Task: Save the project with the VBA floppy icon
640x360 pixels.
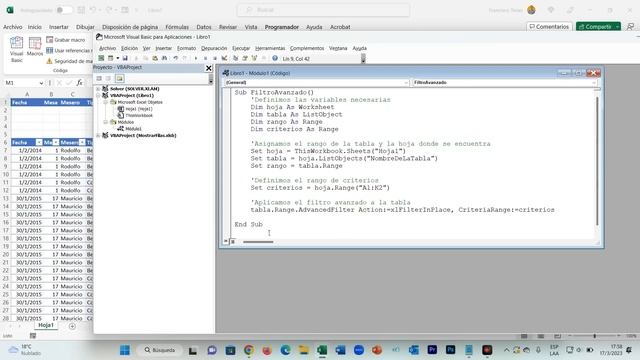Action: point(125,58)
